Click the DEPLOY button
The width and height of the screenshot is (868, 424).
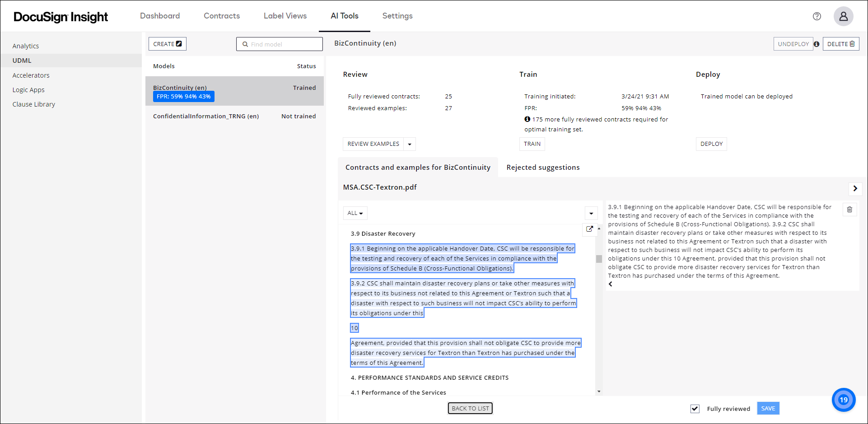(711, 144)
